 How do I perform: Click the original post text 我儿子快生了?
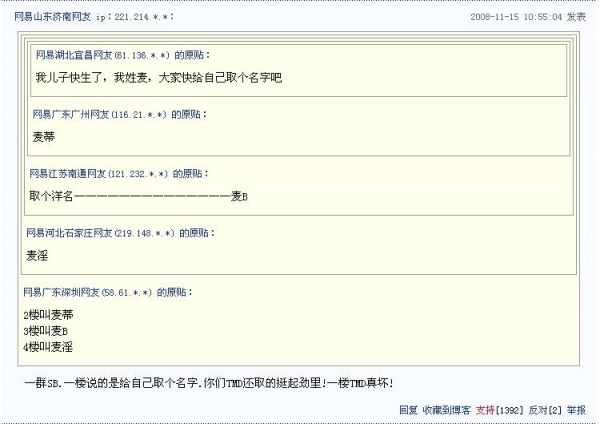pos(158,77)
